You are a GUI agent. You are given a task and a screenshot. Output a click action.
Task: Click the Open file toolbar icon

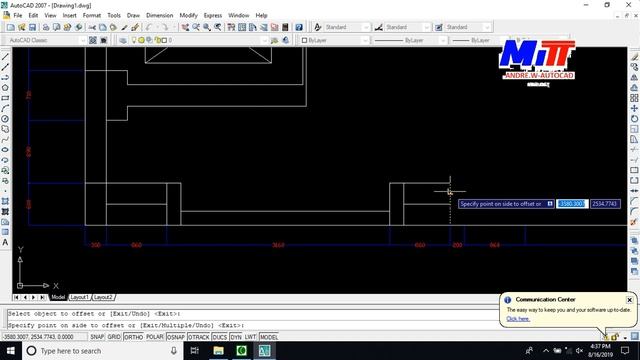[22, 27]
